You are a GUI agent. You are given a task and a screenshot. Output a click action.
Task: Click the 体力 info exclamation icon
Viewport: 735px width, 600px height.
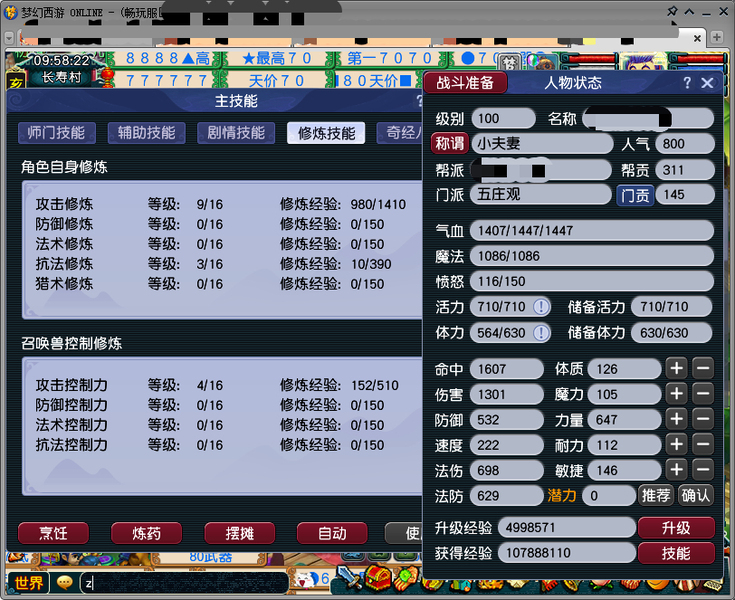coord(541,333)
